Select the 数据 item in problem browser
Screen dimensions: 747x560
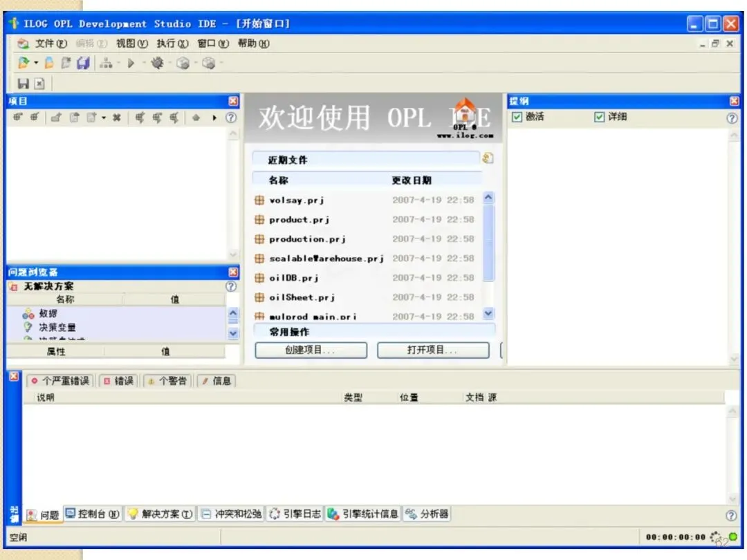tap(48, 313)
